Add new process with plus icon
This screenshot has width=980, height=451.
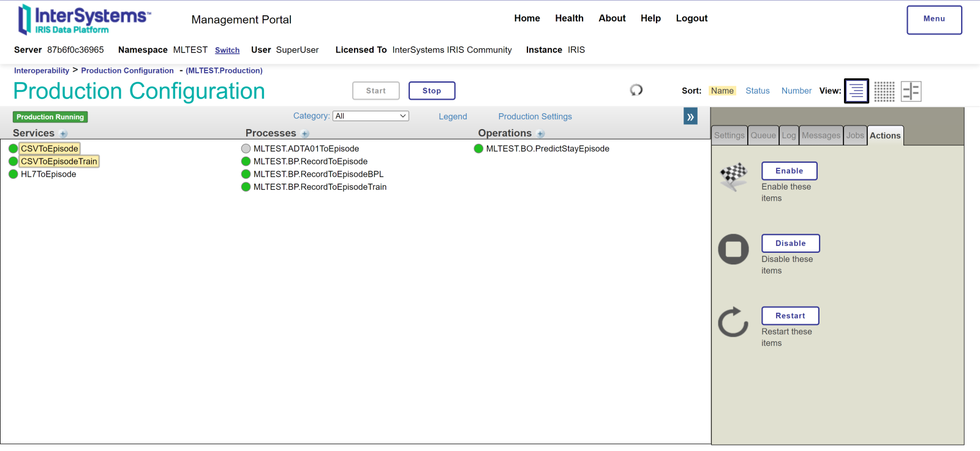[x=305, y=134]
